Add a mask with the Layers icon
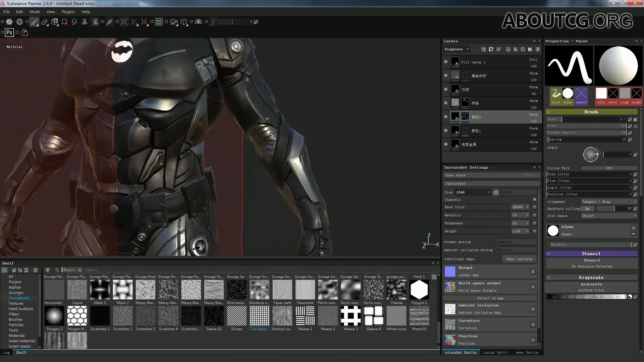This screenshot has height=362, width=644. pyautogui.click(x=491, y=49)
